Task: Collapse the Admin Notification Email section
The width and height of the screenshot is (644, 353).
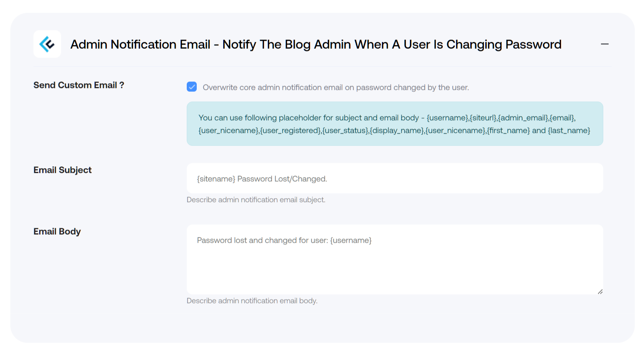Action: click(604, 44)
